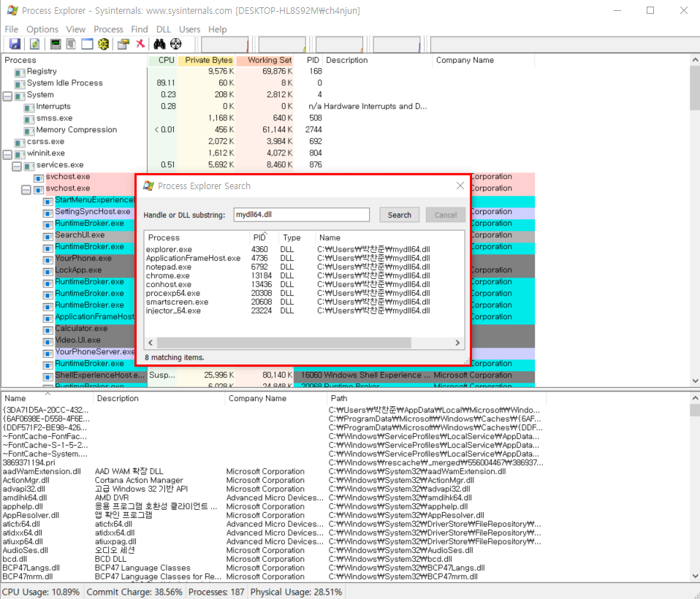Viewport: 700px width, 599px height.
Task: Sort search results by Type column
Action: point(297,237)
